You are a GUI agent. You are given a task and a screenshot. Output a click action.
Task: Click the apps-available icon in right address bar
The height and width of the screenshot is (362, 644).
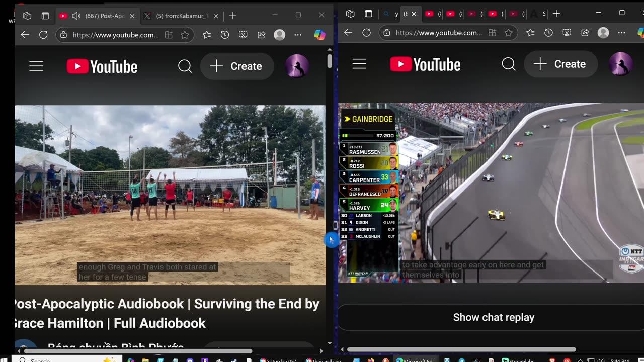(x=492, y=33)
